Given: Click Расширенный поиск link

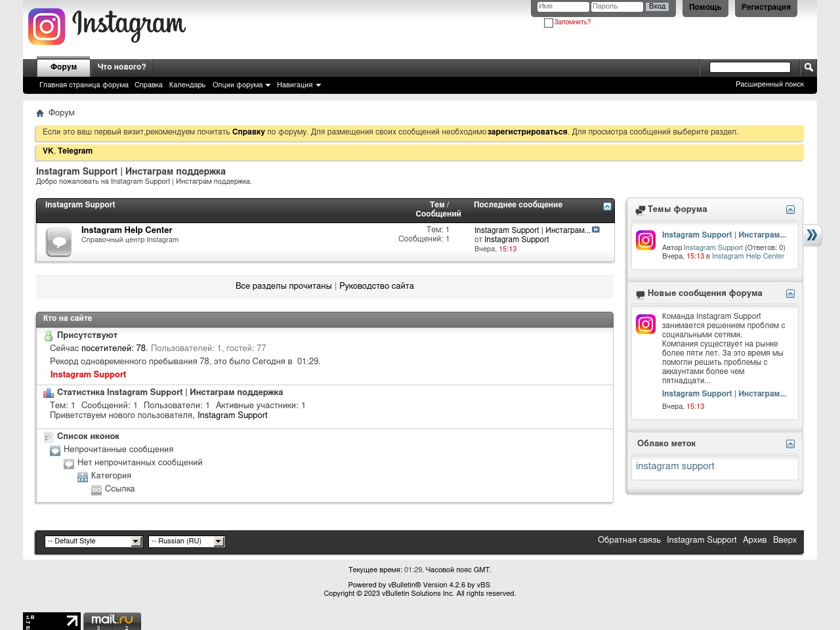Looking at the screenshot, I should (x=770, y=84).
